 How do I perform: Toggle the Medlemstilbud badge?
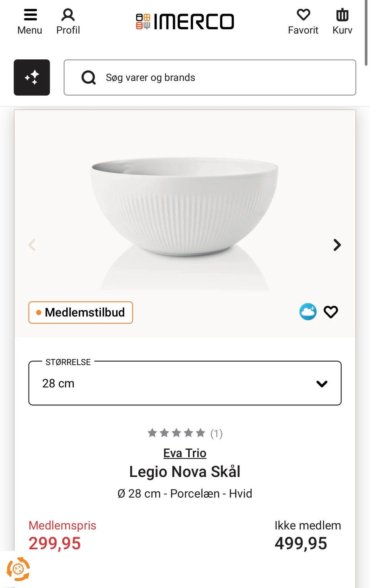coord(80,312)
